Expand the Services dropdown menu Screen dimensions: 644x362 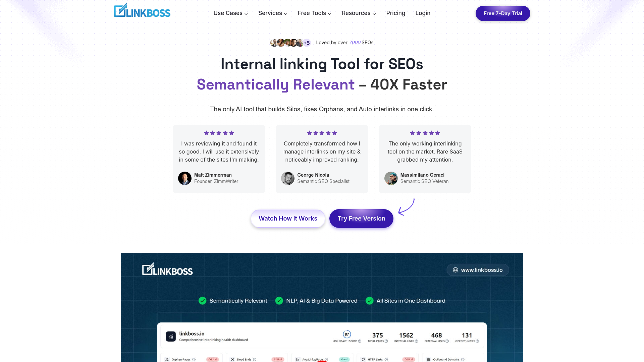pyautogui.click(x=273, y=13)
